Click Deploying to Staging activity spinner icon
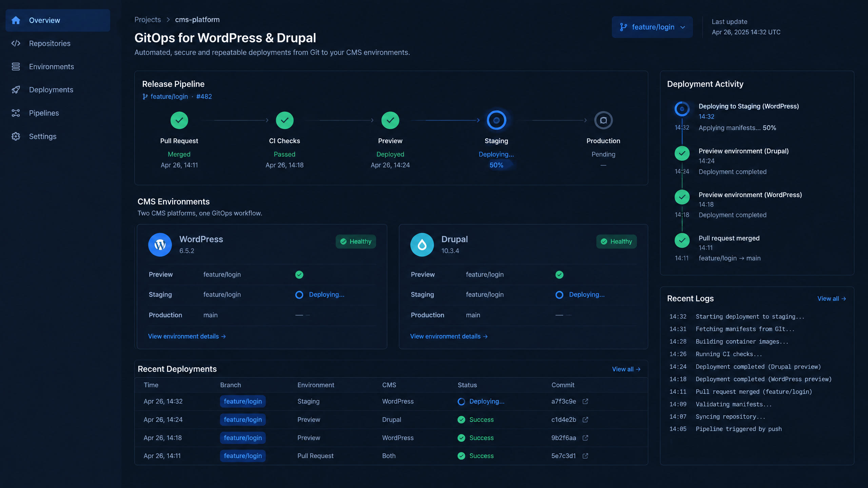 click(x=682, y=109)
